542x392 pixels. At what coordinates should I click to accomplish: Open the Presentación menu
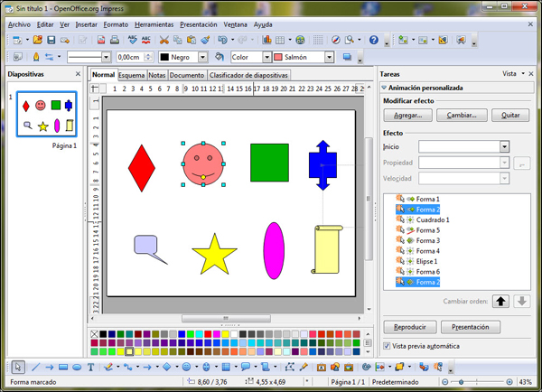[199, 24]
